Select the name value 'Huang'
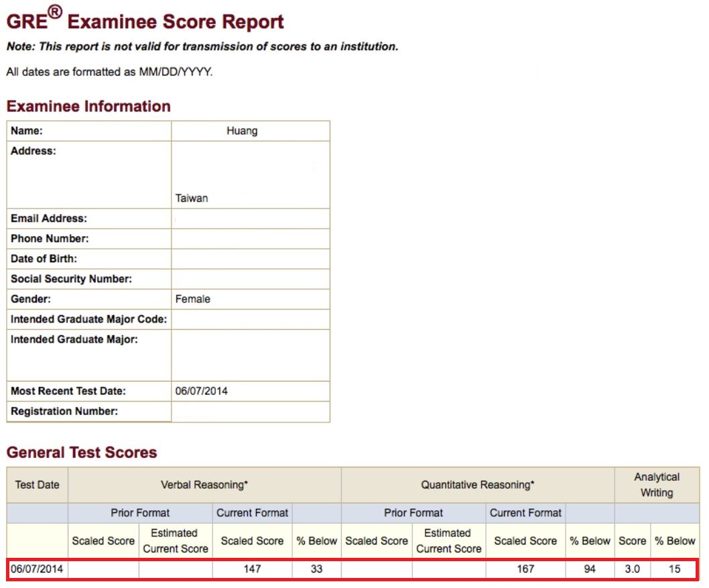The image size is (709, 588). click(x=242, y=131)
